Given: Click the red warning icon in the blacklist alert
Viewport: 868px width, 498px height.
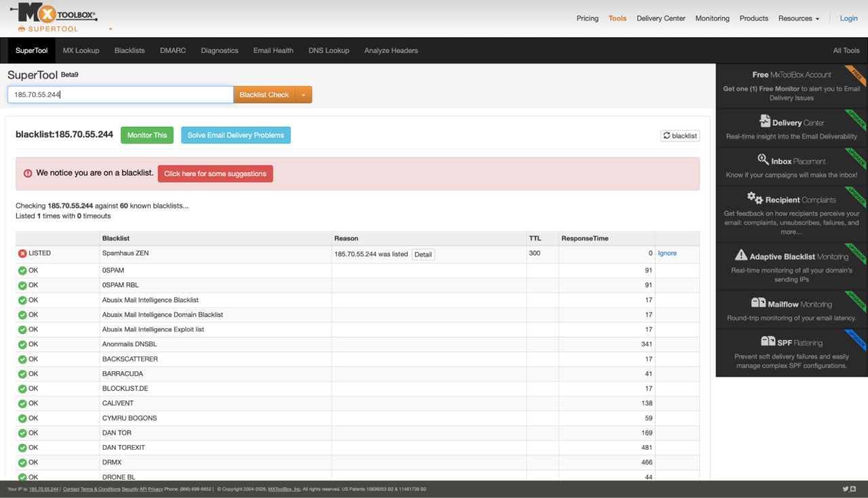Looking at the screenshot, I should 28,173.
